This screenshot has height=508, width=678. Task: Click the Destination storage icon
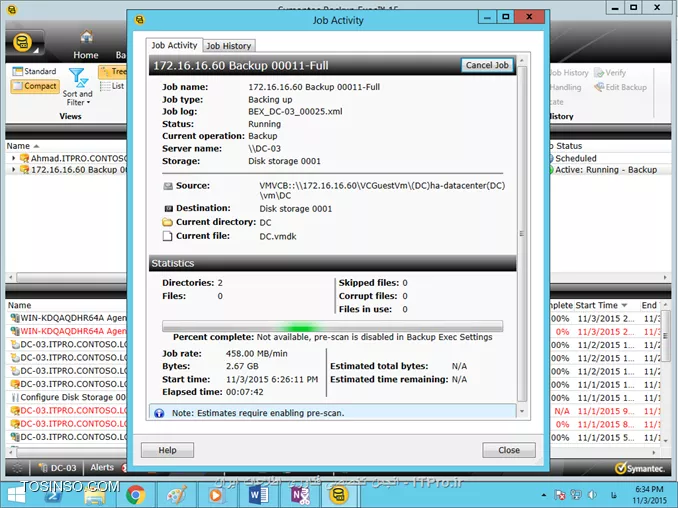pos(168,208)
